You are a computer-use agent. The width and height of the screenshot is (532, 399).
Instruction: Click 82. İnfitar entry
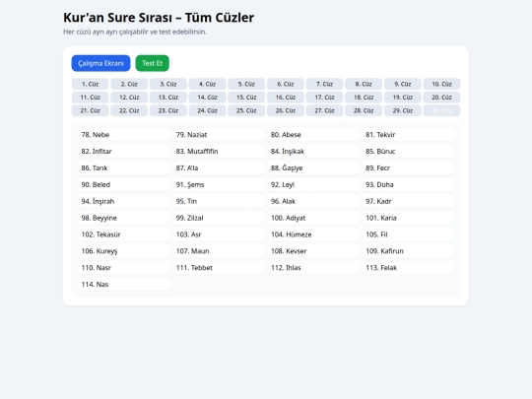(124, 152)
